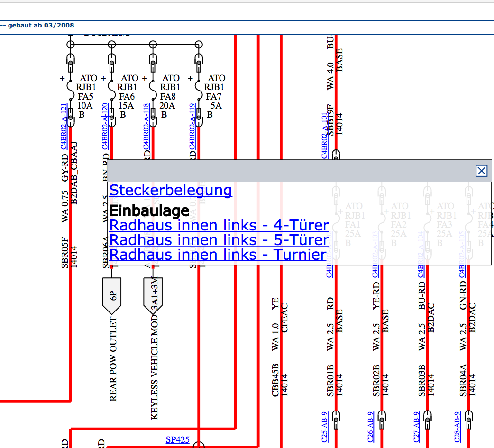Open connector link C4BR02-A-118
Screen dimensions: 494x448
146,127
